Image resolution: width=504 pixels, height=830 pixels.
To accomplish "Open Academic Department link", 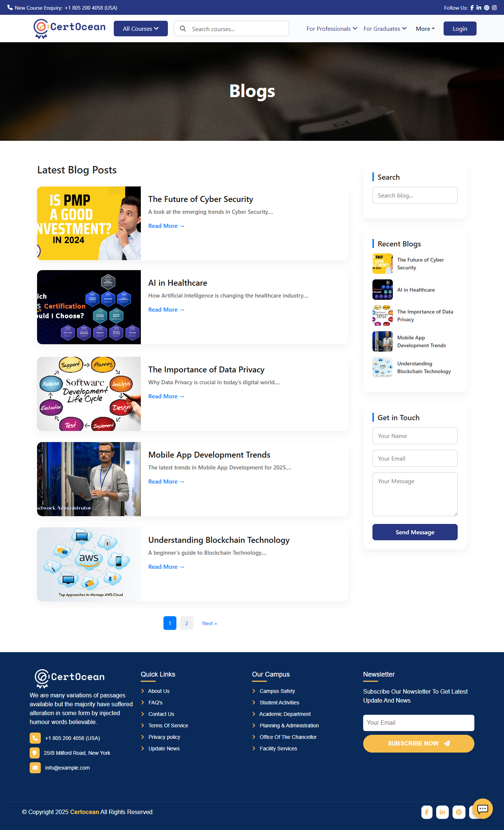I will 285,714.
